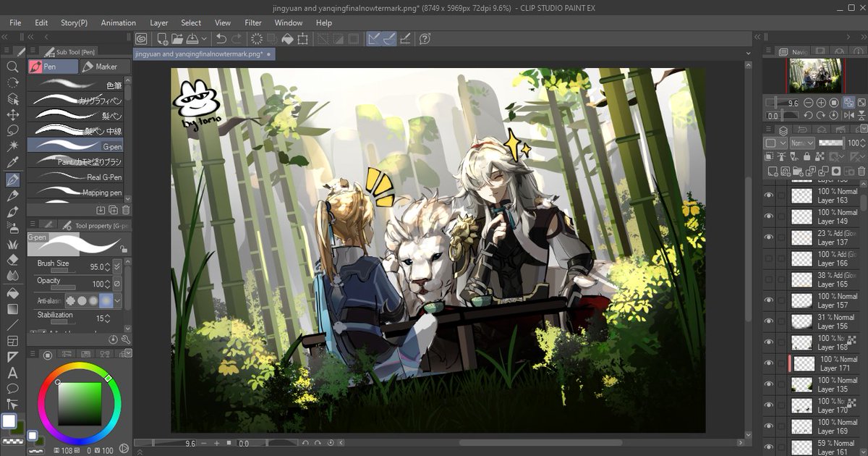
Task: Create a new canvas file
Action: [x=163, y=38]
